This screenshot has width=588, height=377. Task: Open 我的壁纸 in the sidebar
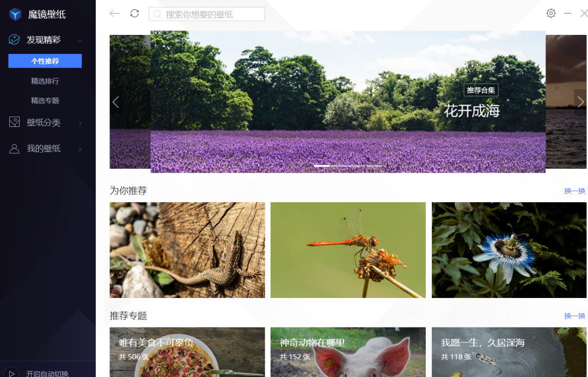tap(44, 149)
